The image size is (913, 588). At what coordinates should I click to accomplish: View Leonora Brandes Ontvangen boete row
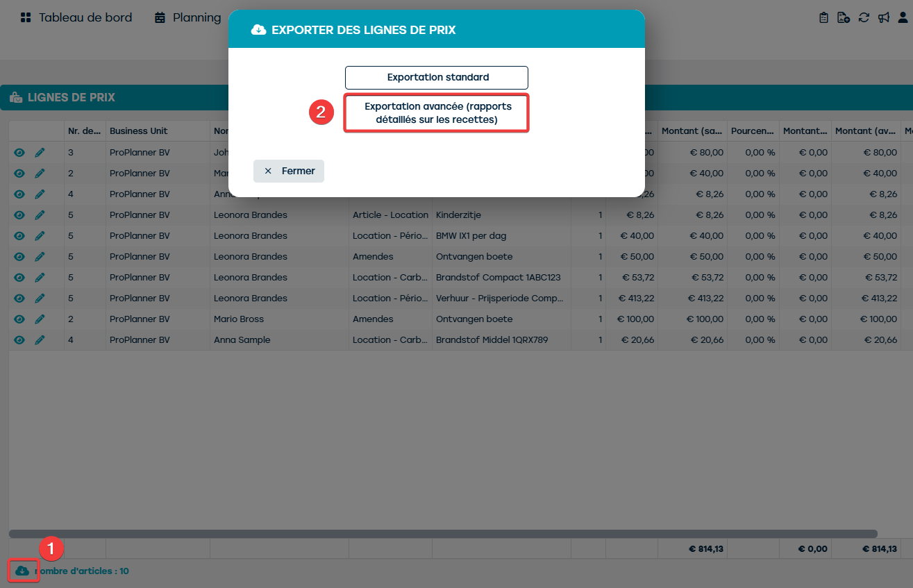19,257
